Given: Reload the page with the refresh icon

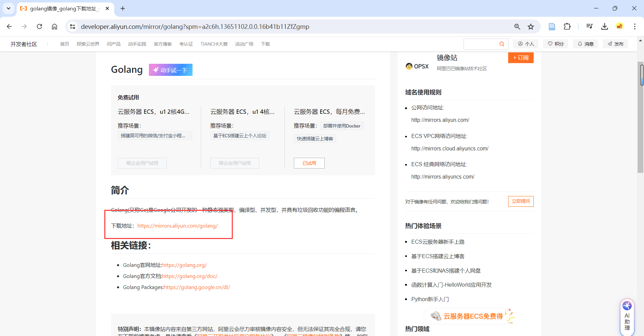Looking at the screenshot, I should tap(39, 27).
